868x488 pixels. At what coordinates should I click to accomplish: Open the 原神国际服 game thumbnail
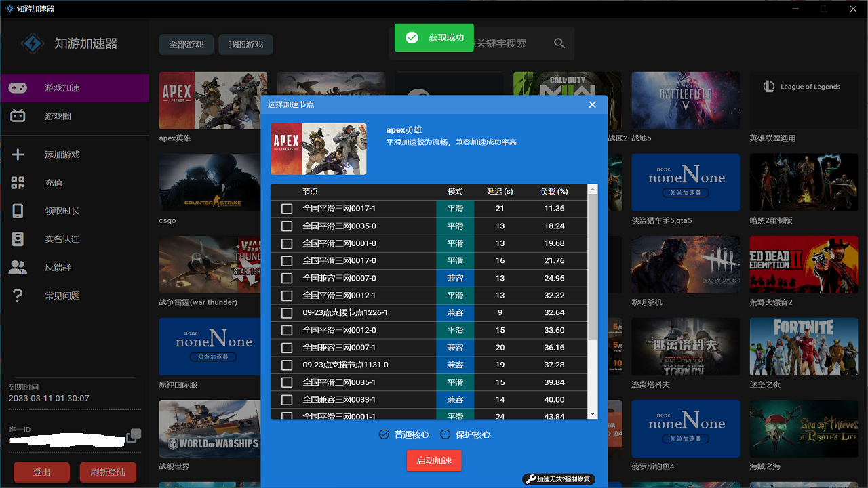(210, 347)
